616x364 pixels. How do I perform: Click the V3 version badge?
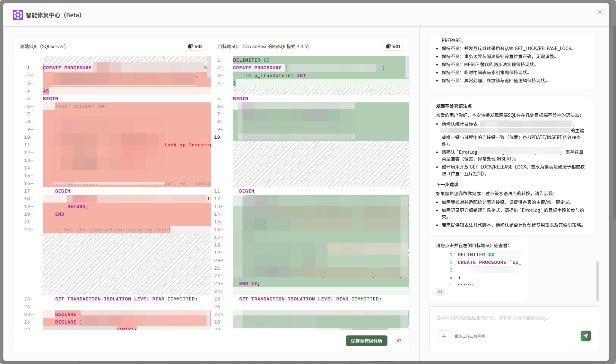point(439,292)
